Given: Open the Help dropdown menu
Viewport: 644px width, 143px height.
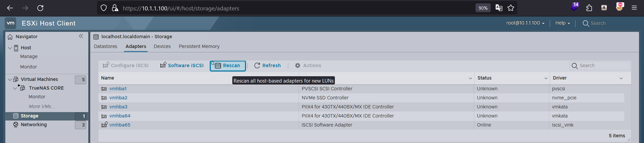Looking at the screenshot, I should (x=562, y=23).
